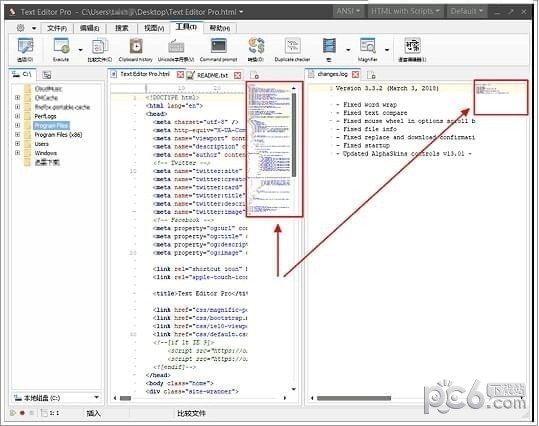Open the 搜索 menu tab
The image size is (539, 426).
[x=122, y=28]
